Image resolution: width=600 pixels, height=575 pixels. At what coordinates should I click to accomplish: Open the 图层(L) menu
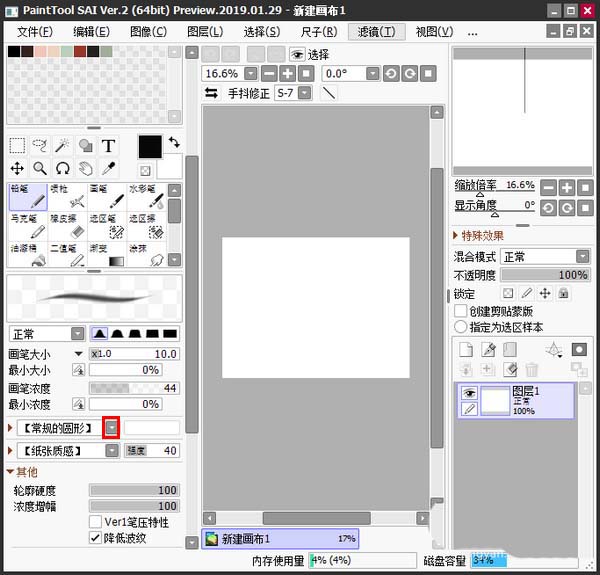pos(205,32)
